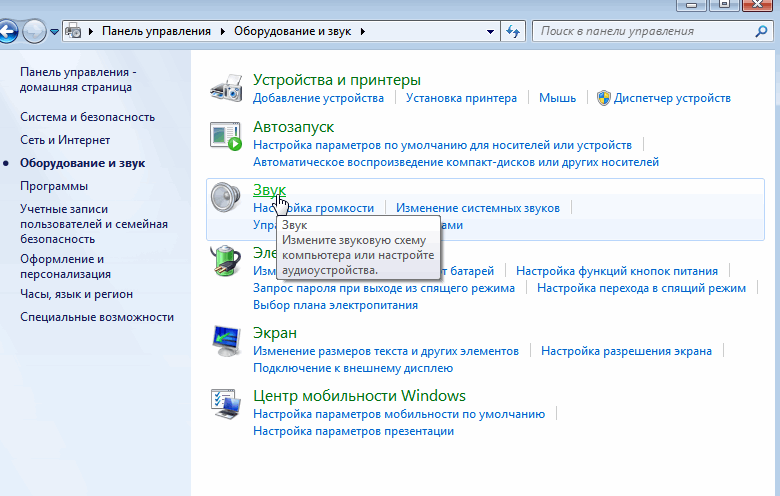Click Выбор плана электропитания link
The width and height of the screenshot is (780, 496).
(335, 305)
